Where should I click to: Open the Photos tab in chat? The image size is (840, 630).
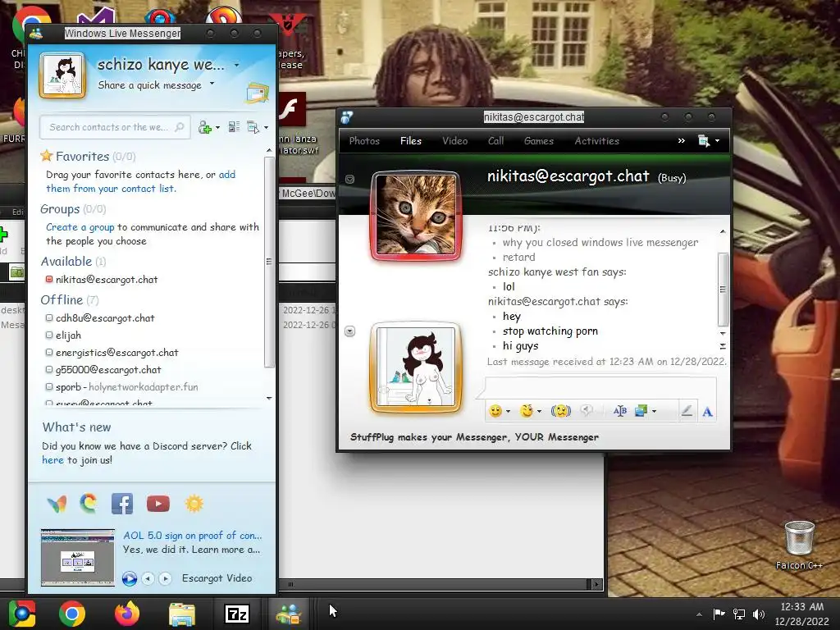pos(364,141)
